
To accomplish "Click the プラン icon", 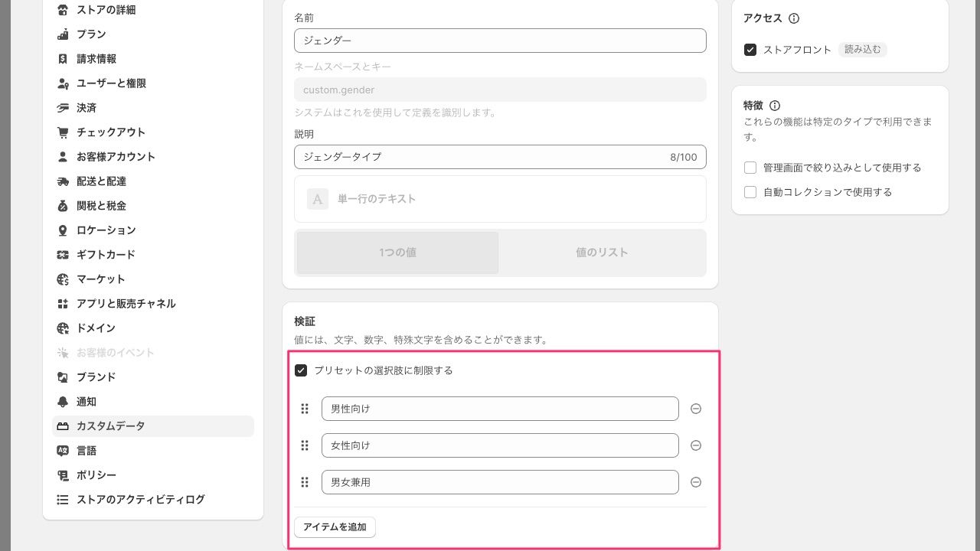I will [63, 34].
